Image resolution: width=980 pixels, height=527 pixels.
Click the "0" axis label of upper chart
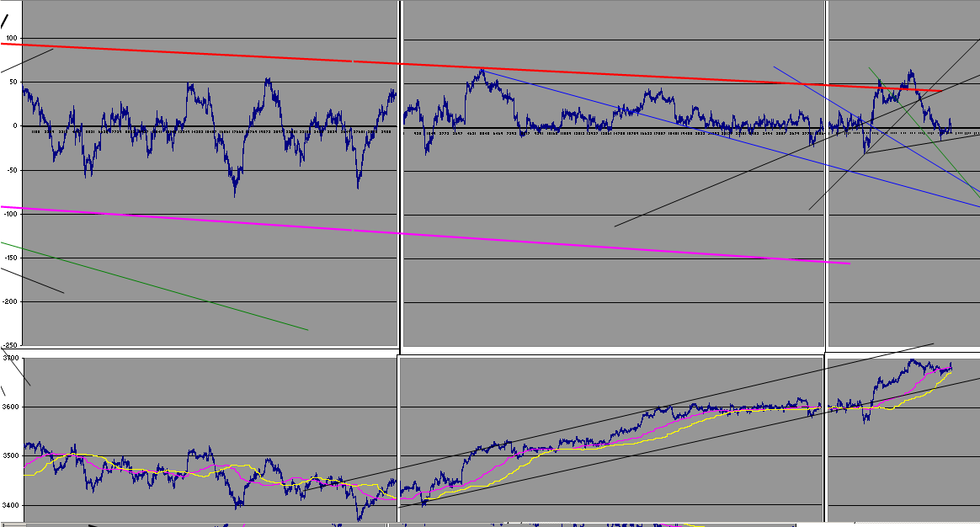(x=16, y=126)
